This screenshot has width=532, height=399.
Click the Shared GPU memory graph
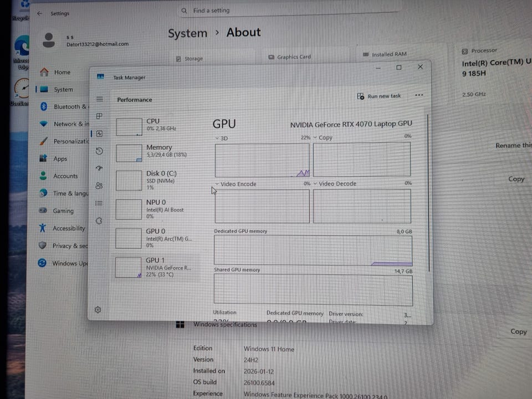click(313, 290)
